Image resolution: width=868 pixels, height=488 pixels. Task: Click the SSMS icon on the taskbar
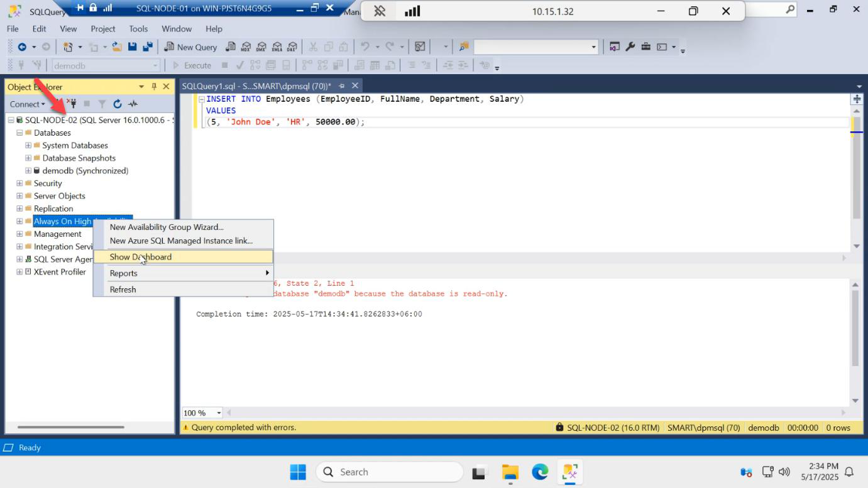pos(570,472)
